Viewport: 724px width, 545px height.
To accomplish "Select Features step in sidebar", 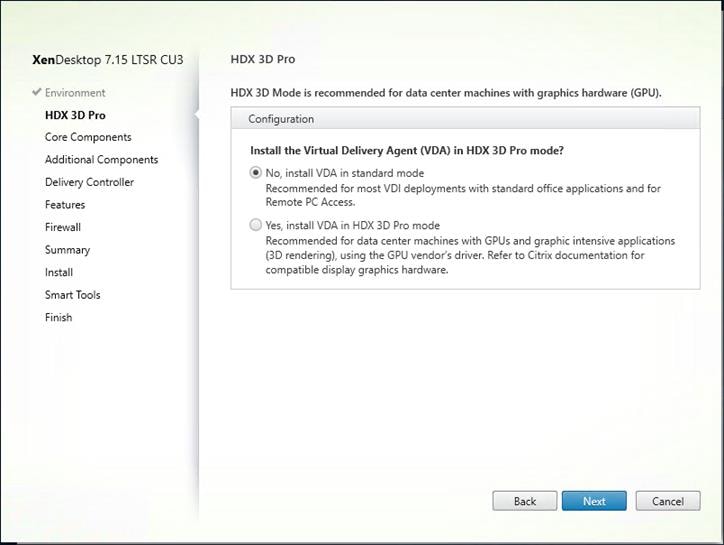I will (65, 205).
